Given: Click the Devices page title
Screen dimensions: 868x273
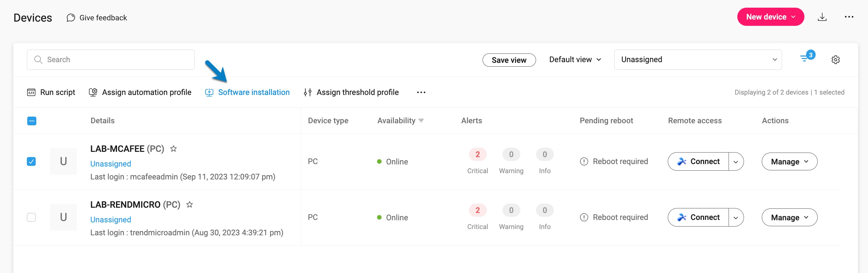Looking at the screenshot, I should tap(33, 18).
